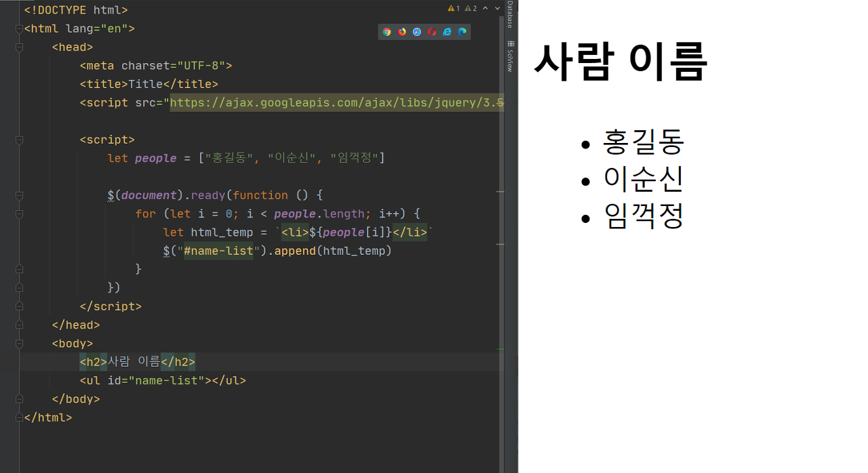The image size is (868, 473).
Task: Click the <h2>사람 이름</h2> code line
Action: [x=138, y=362]
